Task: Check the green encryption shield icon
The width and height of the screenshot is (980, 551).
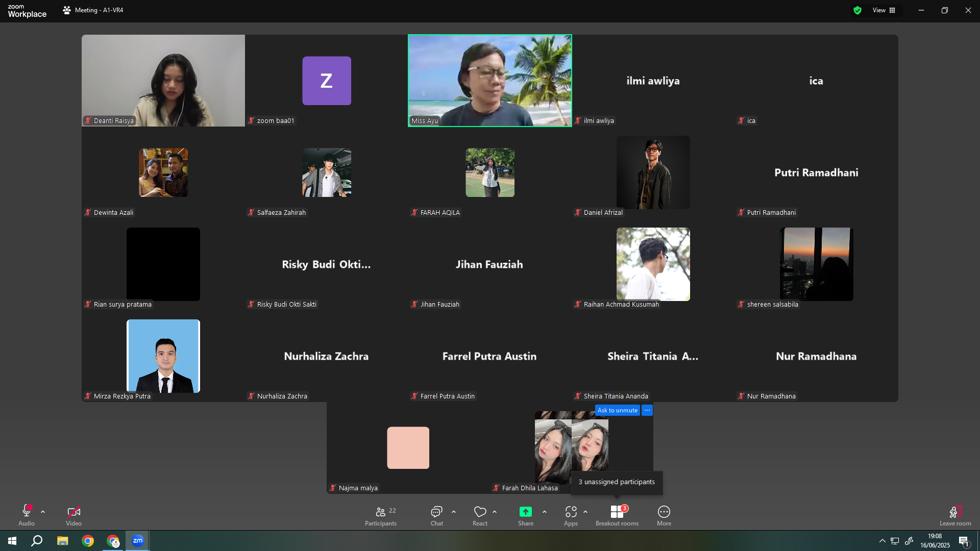Action: 857,10
